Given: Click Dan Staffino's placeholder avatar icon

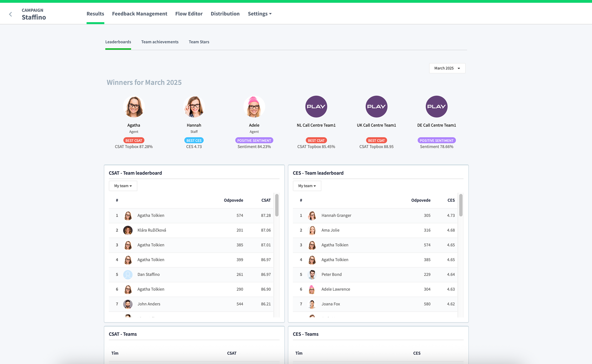Looking at the screenshot, I should click(128, 275).
